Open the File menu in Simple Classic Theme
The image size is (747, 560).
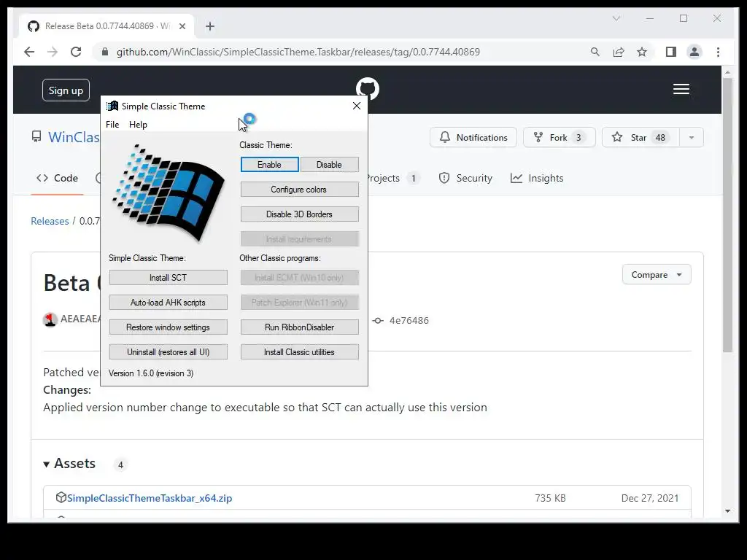pos(112,124)
